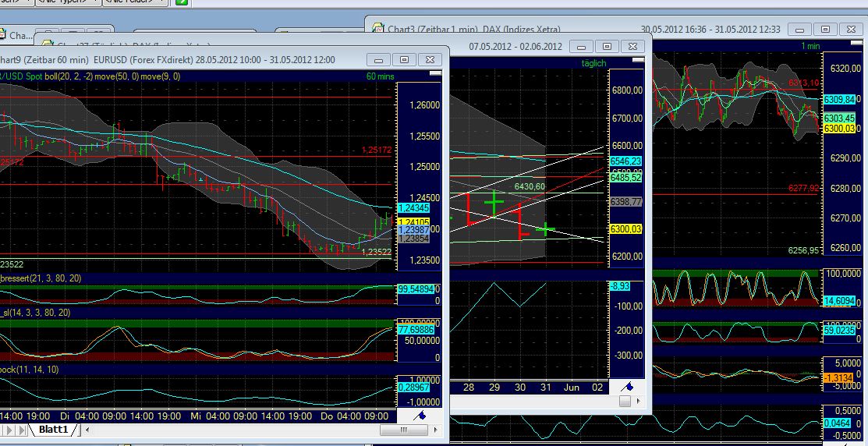Click the EURUSD chart scrollbar thumb
This screenshot has width=868, height=446.
(x=404, y=430)
